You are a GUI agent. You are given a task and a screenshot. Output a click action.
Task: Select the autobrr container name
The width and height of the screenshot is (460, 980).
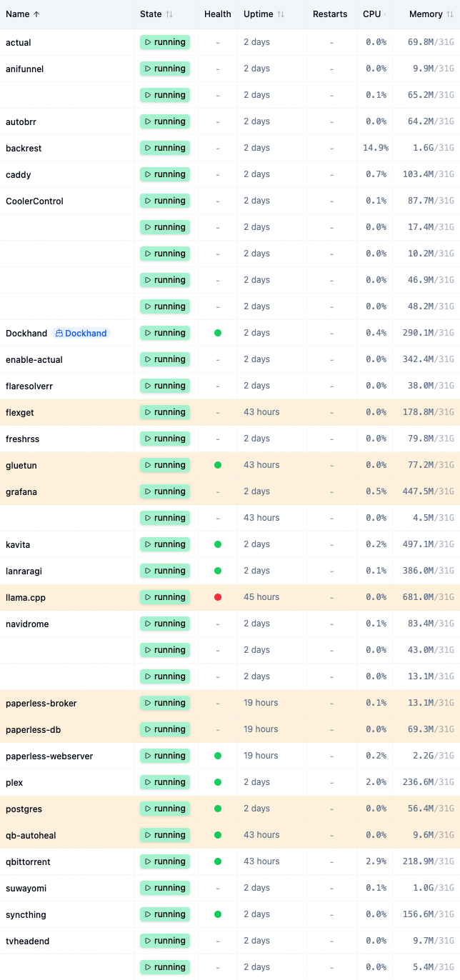point(21,122)
